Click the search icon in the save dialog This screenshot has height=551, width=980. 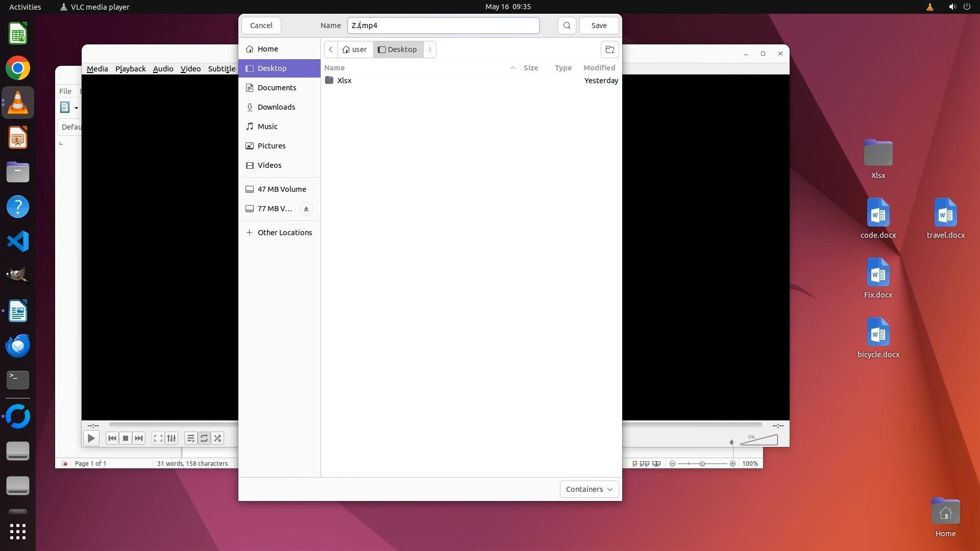(567, 26)
